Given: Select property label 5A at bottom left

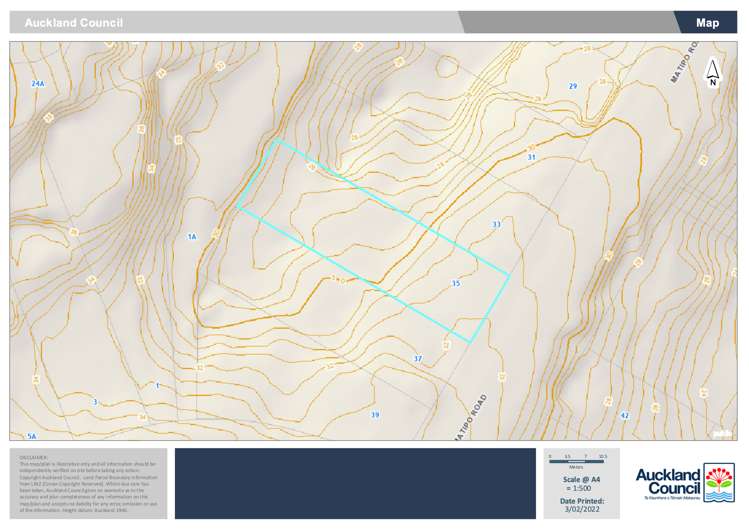Looking at the screenshot, I should 31,436.
